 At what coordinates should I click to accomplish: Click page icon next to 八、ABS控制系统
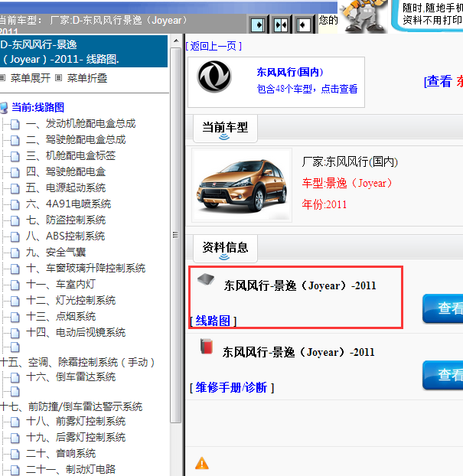click(x=15, y=236)
